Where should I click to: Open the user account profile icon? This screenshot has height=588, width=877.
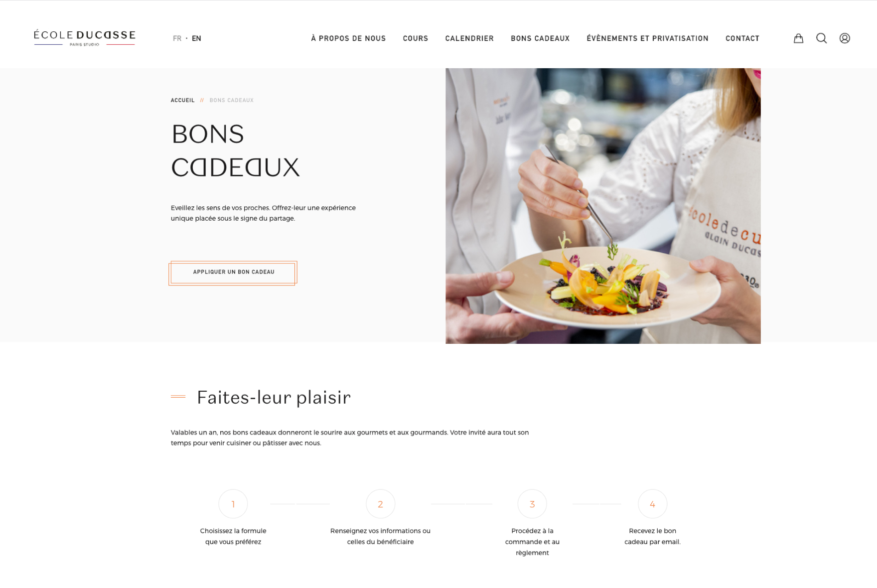(845, 38)
